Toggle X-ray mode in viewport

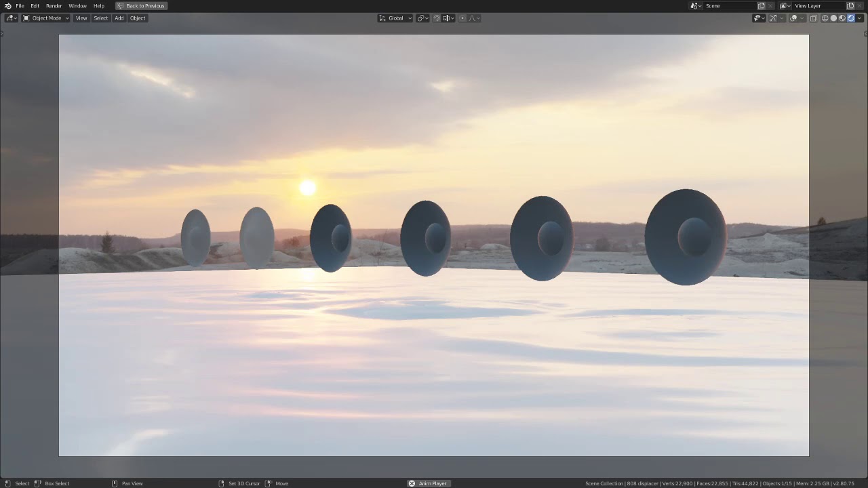point(813,18)
